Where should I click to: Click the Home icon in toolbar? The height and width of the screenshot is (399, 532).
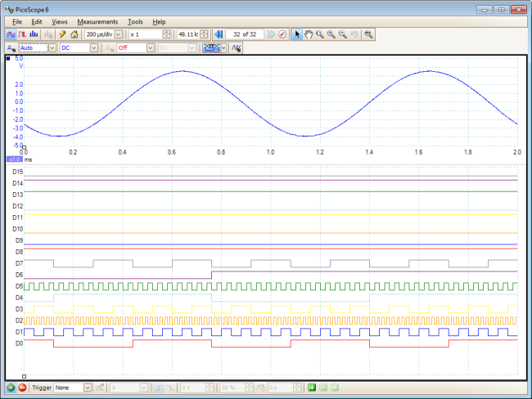74,34
